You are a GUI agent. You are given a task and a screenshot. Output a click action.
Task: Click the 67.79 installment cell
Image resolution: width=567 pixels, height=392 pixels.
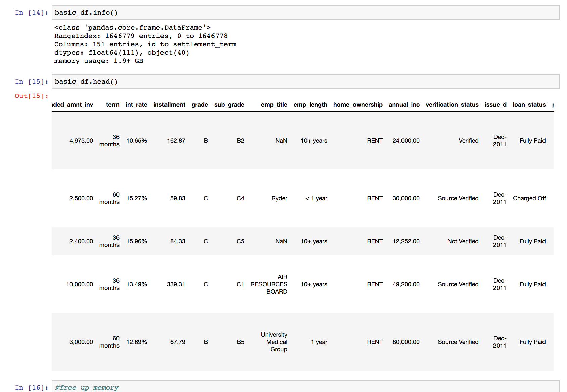click(x=178, y=342)
